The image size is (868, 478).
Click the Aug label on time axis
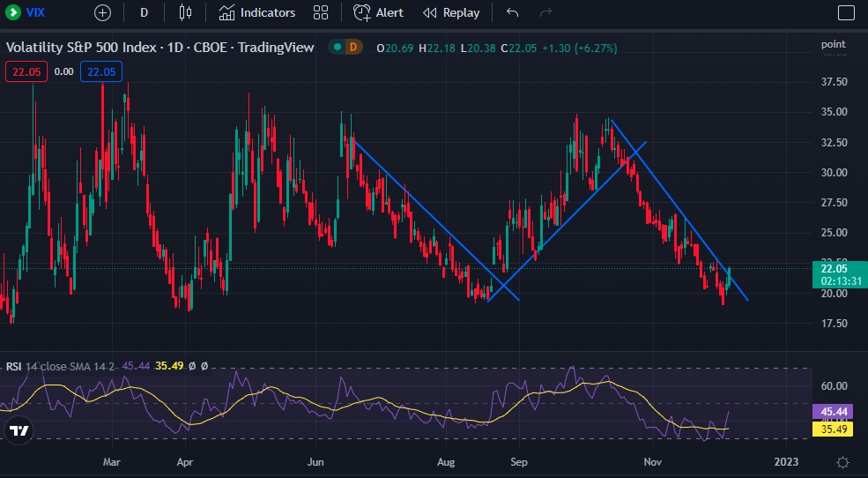click(446, 462)
